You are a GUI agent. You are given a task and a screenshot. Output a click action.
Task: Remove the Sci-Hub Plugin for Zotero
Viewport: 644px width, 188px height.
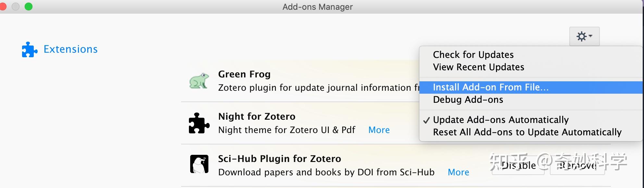point(577,166)
